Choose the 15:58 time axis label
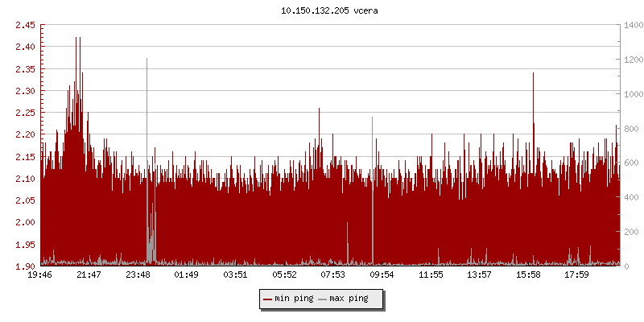 [x=528, y=275]
